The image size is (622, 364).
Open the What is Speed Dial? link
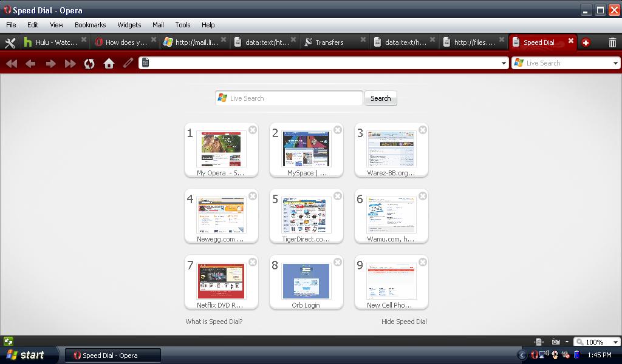click(x=214, y=322)
